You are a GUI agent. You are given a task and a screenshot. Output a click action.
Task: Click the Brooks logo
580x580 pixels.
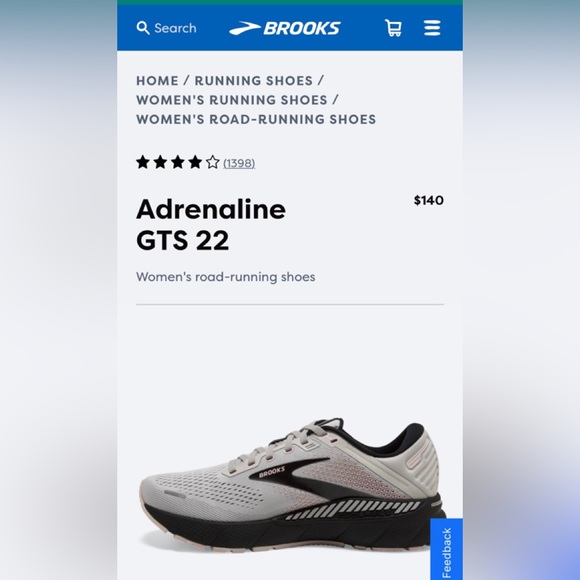pyautogui.click(x=284, y=28)
